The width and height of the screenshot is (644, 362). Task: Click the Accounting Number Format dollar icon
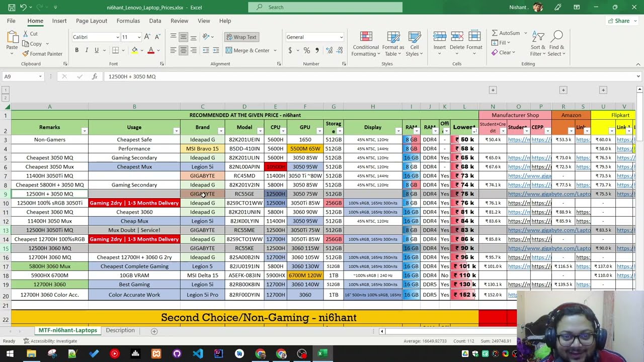pos(290,50)
